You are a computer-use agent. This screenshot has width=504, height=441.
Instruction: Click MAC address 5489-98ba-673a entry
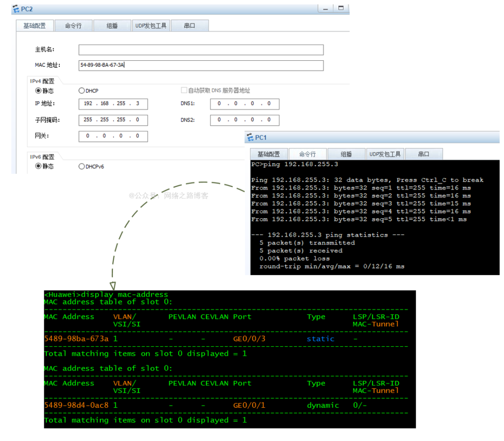point(77,339)
